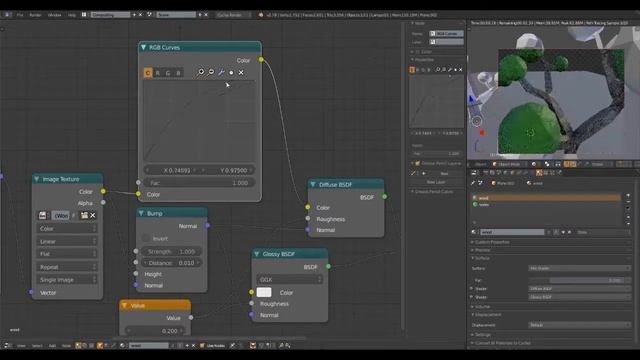Zoom out on RGB Curves graph

(x=211, y=72)
